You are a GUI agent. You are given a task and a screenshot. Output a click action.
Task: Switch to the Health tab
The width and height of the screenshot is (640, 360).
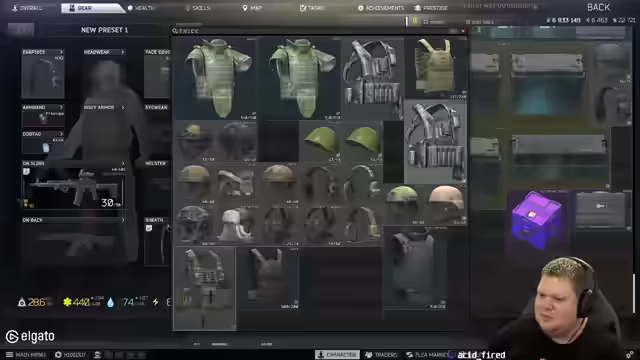click(141, 8)
